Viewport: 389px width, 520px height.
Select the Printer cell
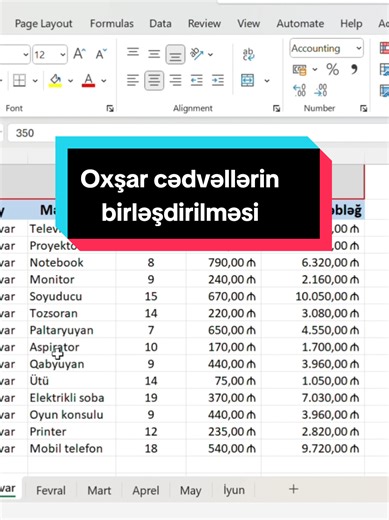point(72,432)
